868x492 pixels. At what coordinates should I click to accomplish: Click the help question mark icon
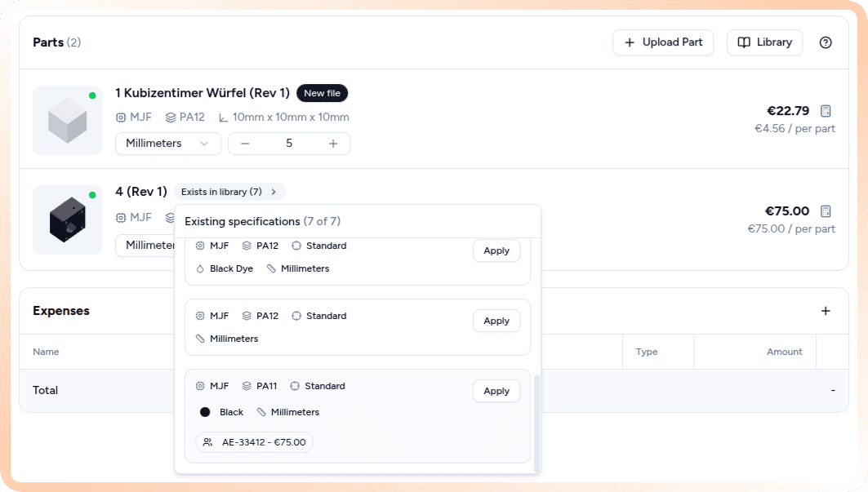(x=826, y=42)
